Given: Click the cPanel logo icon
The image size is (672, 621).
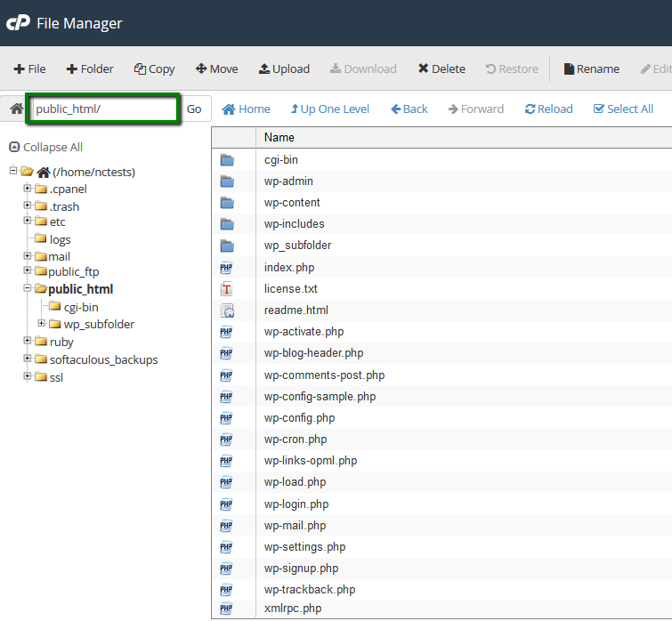Looking at the screenshot, I should (18, 23).
